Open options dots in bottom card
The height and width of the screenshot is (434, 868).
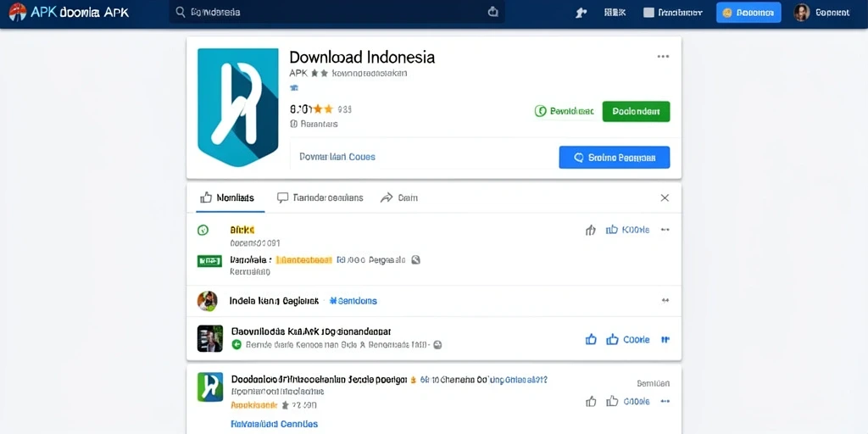665,401
